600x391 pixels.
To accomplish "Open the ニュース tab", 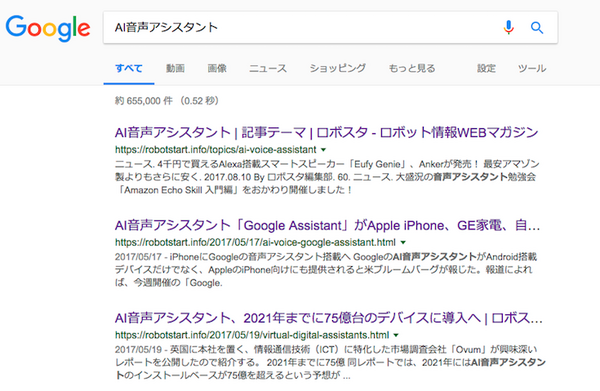I will (x=268, y=68).
